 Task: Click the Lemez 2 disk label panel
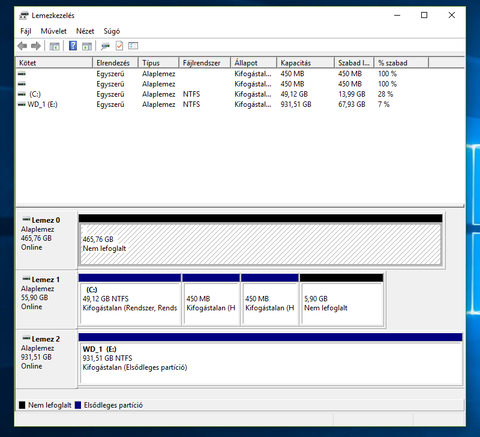click(x=47, y=359)
